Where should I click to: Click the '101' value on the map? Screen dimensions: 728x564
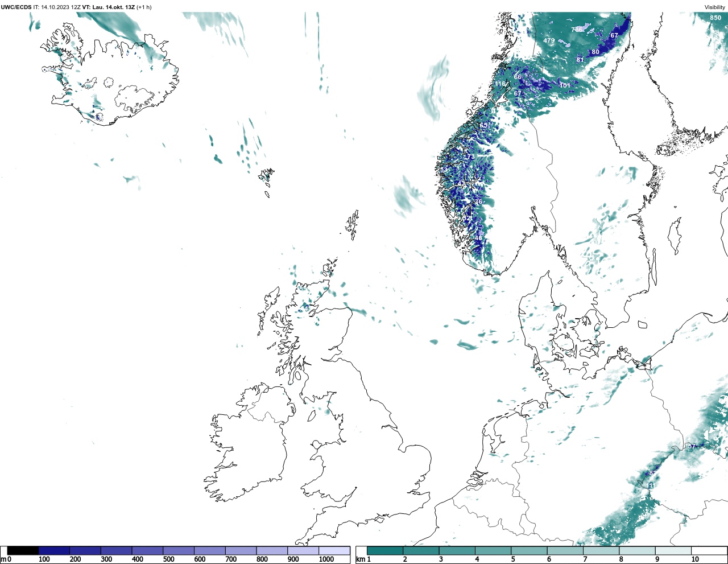coord(565,85)
